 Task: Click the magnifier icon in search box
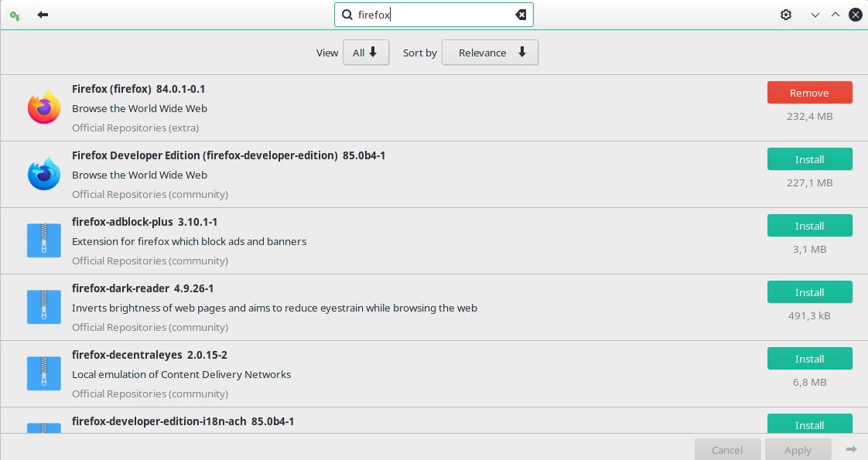tap(347, 15)
